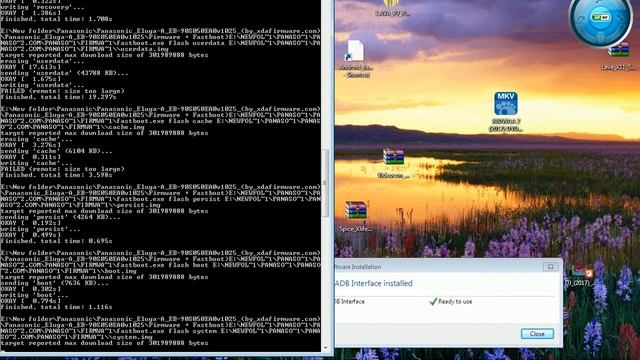Click "erasing 'userdata'..." line
Screen dimensions: 640x360
(x=42, y=61)
